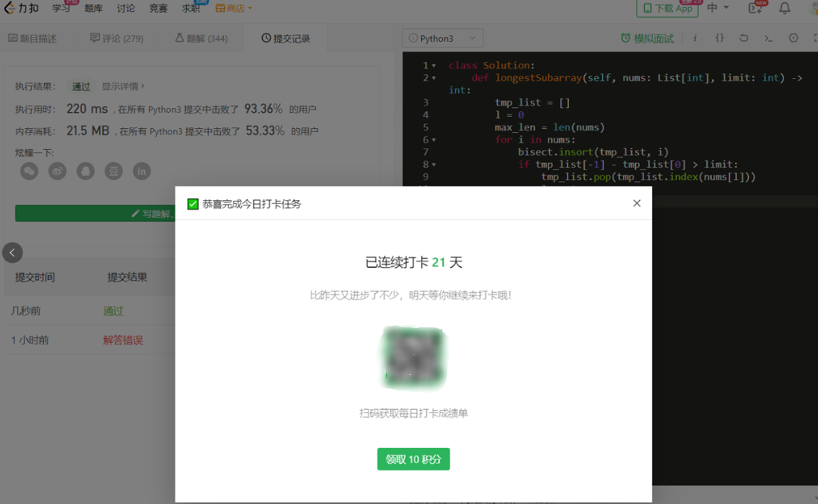Click the curly braces format icon

(x=719, y=38)
